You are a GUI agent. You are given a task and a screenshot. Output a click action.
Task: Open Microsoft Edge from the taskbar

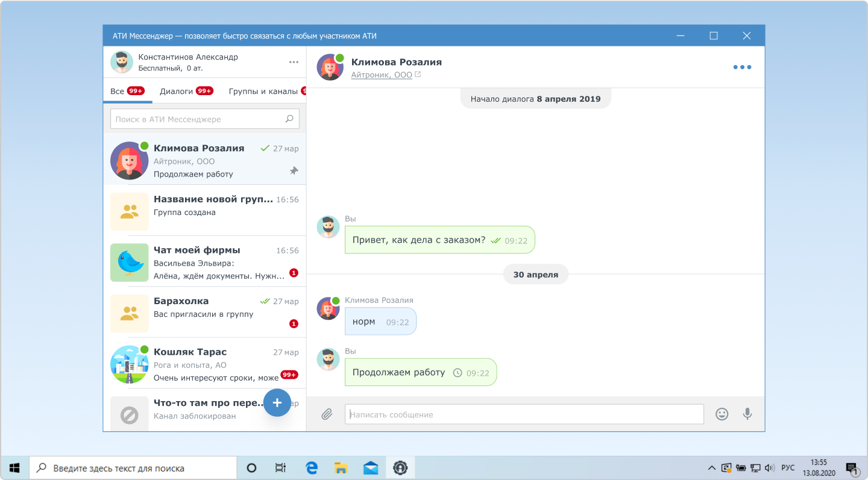click(x=312, y=468)
